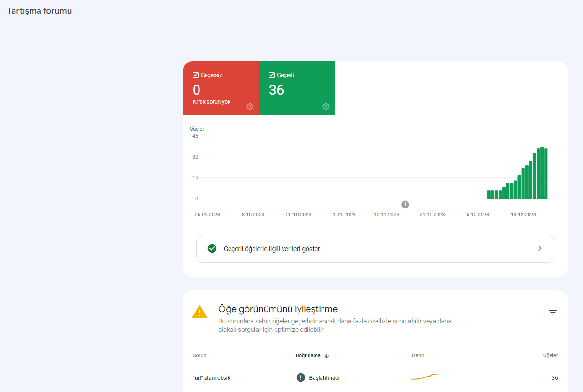Click the Başlatılmadı status text
Image resolution: width=583 pixels, height=392 pixels.
324,378
